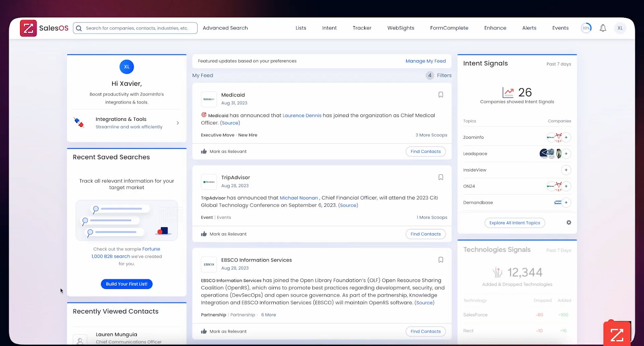Open the Enhance menu
Screen dimensions: 644x346
click(x=495, y=28)
